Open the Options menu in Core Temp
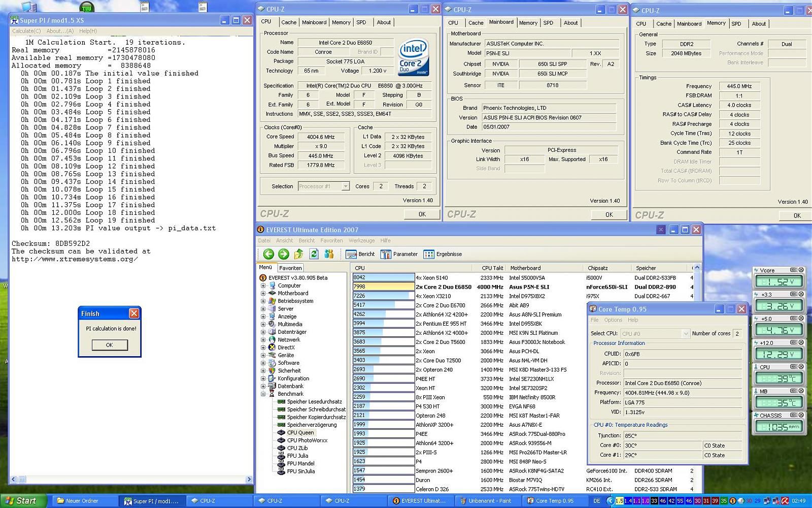 point(613,320)
